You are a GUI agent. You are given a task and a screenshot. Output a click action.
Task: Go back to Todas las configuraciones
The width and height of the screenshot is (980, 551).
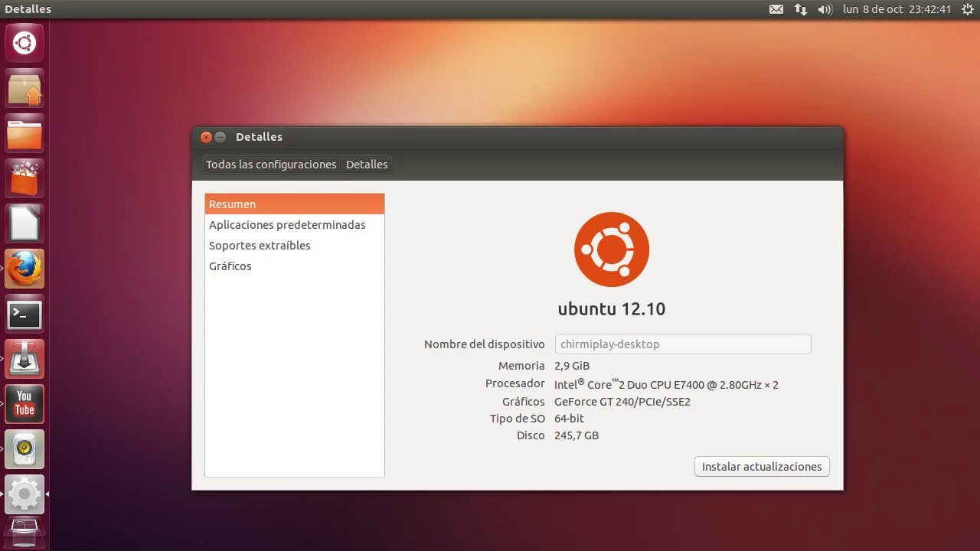coord(271,165)
